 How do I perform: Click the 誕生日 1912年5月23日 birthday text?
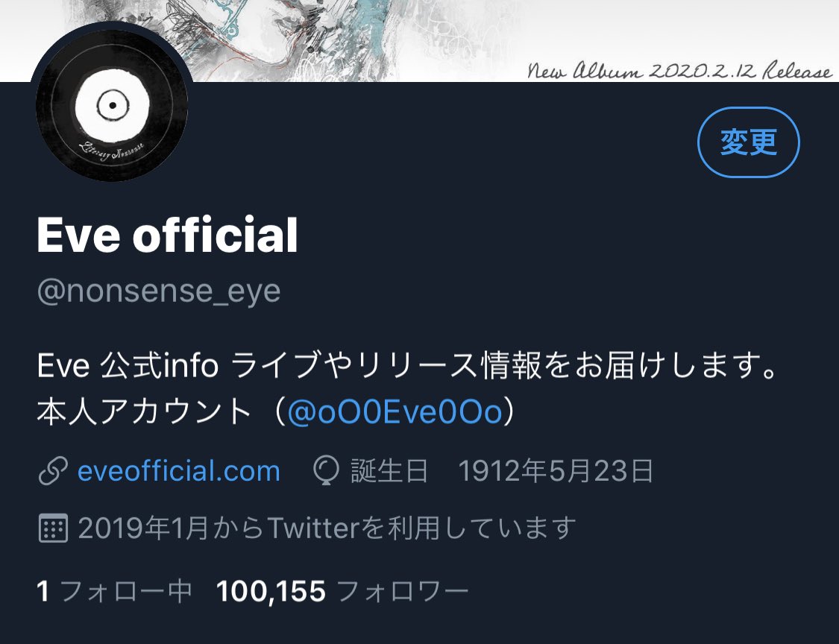click(x=502, y=471)
